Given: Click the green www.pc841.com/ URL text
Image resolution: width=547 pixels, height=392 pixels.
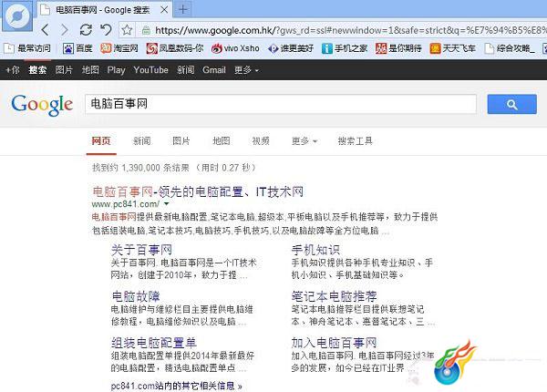Looking at the screenshot, I should tap(126, 203).
